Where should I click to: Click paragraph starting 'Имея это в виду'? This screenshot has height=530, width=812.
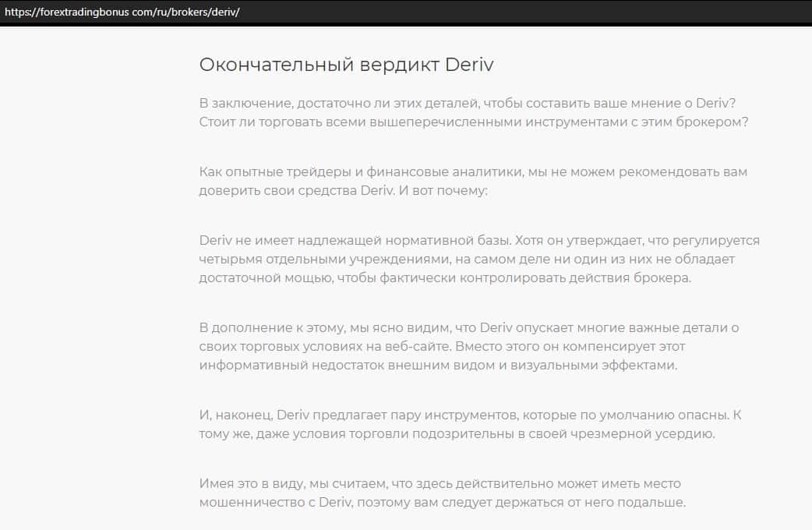click(x=443, y=493)
